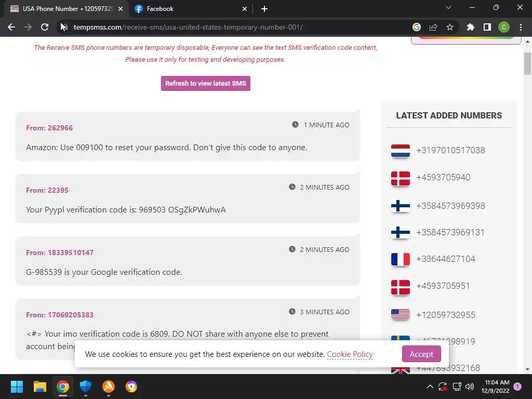This screenshot has height=399, width=532.
Task: Open Finland number +3584573969131
Action: coord(450,232)
